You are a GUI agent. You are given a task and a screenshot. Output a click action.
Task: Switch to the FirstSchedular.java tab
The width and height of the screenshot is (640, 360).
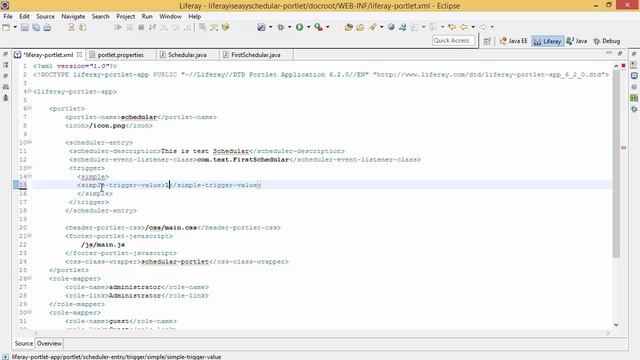tap(256, 55)
